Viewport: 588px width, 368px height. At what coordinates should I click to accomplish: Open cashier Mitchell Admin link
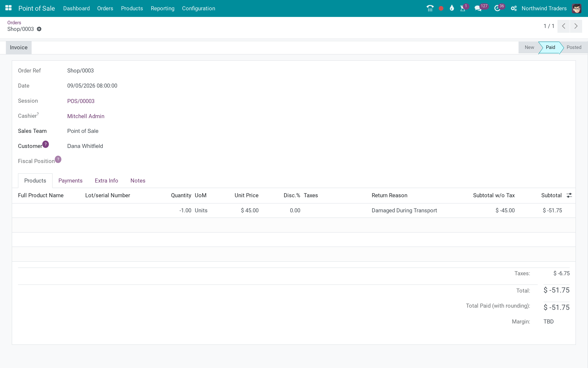(x=86, y=116)
